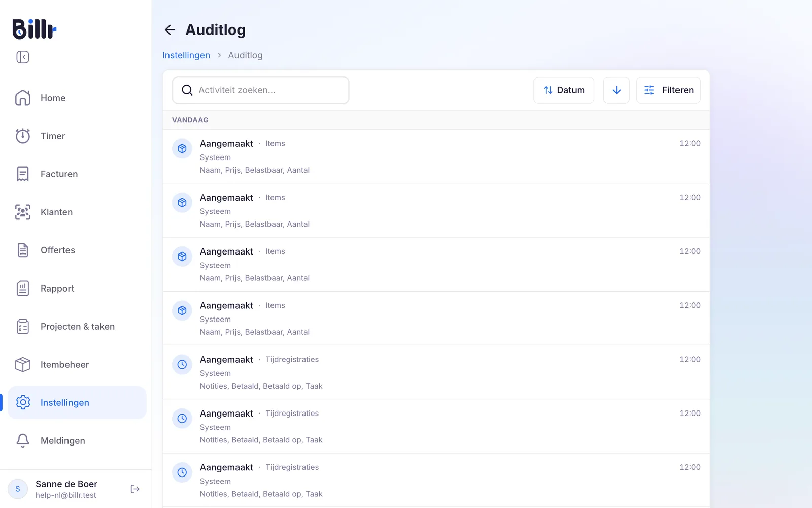Screen dimensions: 812x508
Task: Open the Datum sort dropdown
Action: pyautogui.click(x=564, y=90)
